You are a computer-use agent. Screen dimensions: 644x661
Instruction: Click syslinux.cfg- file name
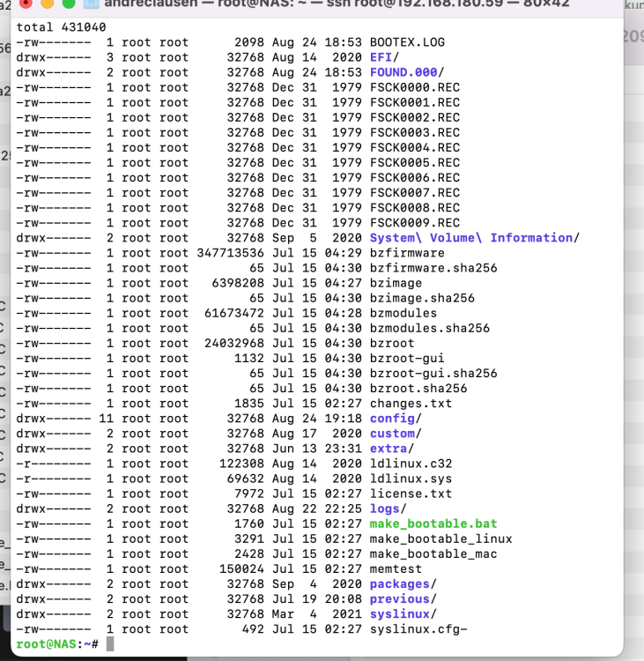pyautogui.click(x=418, y=629)
